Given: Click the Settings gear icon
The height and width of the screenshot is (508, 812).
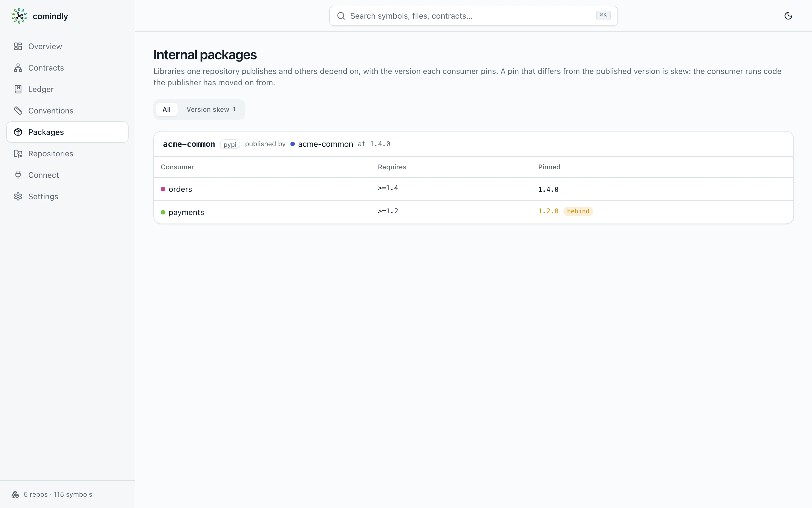Looking at the screenshot, I should coord(18,196).
